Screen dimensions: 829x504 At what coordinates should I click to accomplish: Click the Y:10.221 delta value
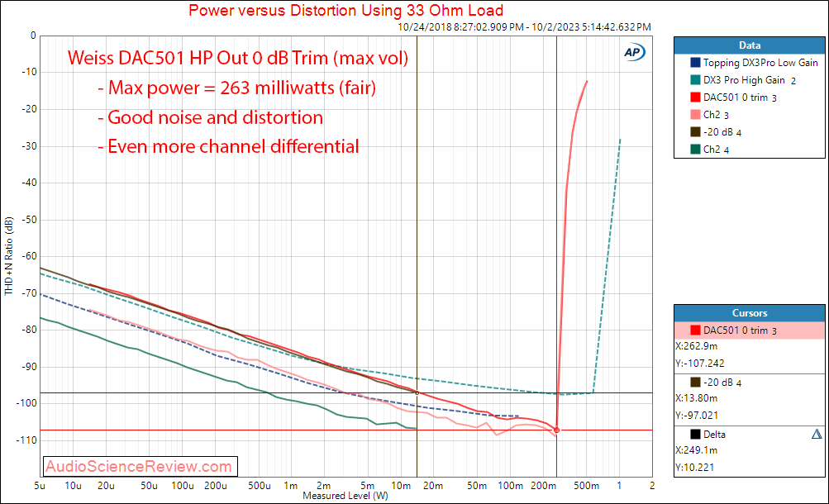tap(694, 467)
